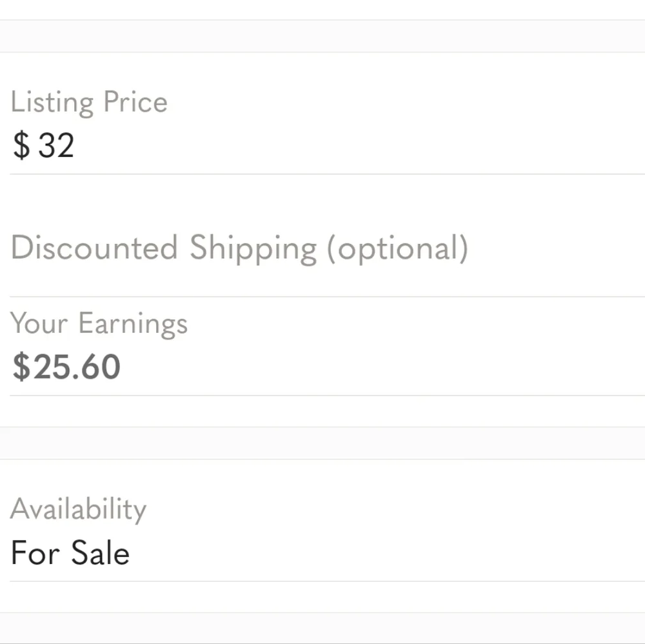The width and height of the screenshot is (645, 644).
Task: Select the word Discounted in the shipping row
Action: pyautogui.click(x=94, y=247)
